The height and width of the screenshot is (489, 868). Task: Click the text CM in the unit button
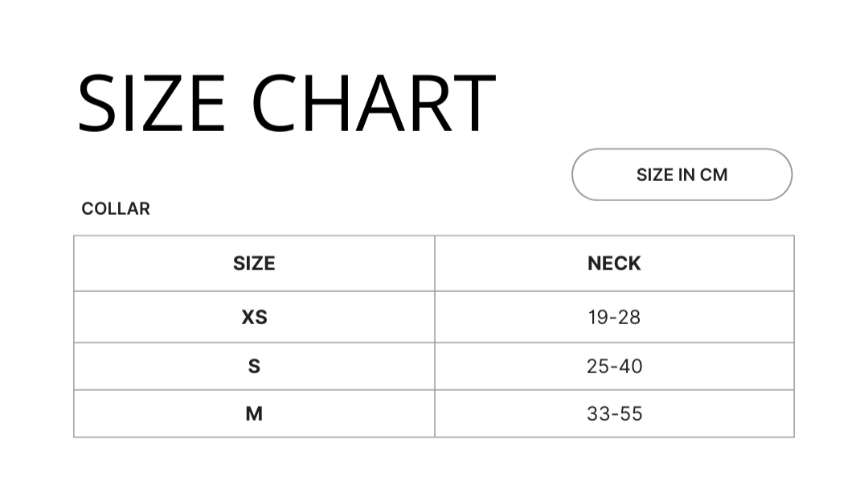(714, 175)
